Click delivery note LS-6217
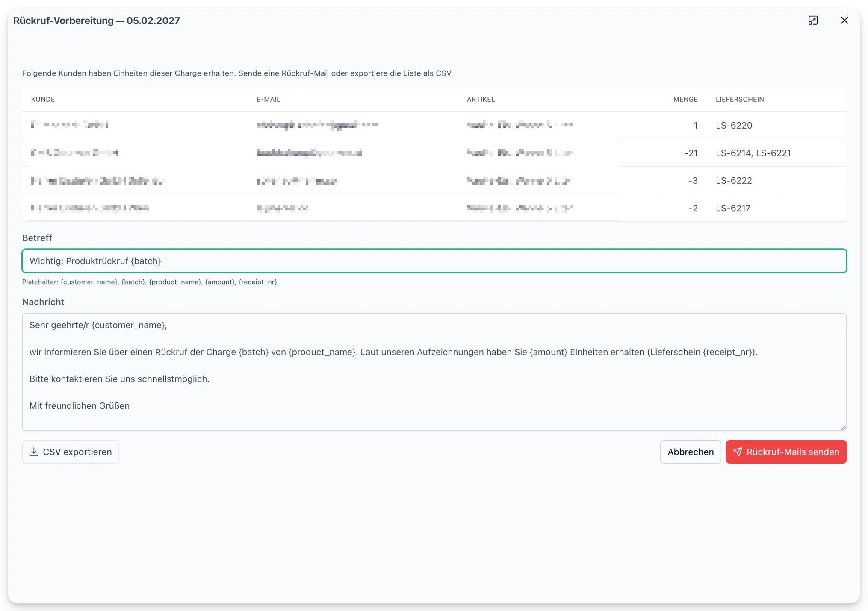The height and width of the screenshot is (611, 868). 733,208
